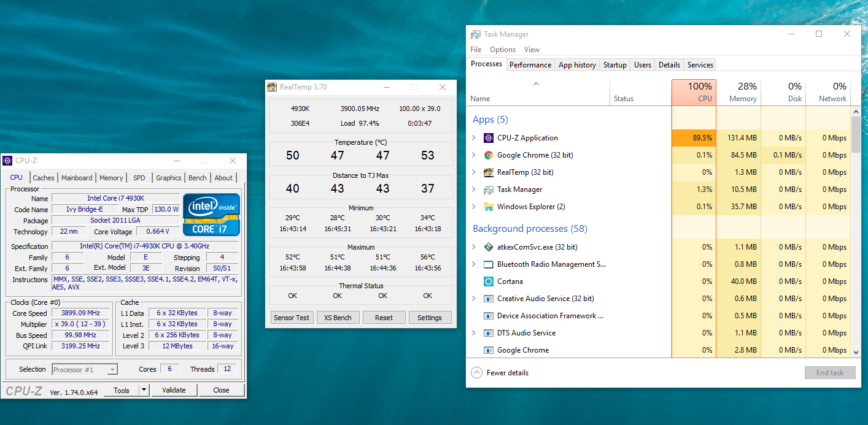This screenshot has height=425, width=868.
Task: Click the XS Bench button in RealTemp
Action: [338, 318]
